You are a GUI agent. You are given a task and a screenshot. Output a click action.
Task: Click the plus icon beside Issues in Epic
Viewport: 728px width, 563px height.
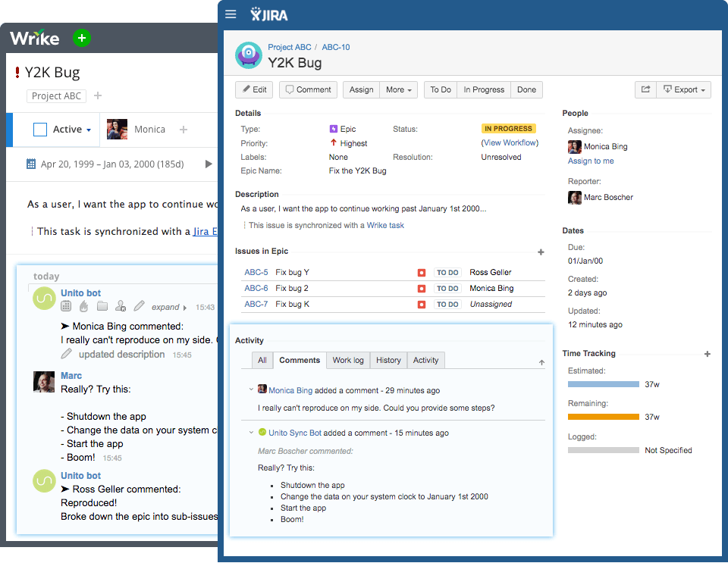pyautogui.click(x=541, y=251)
